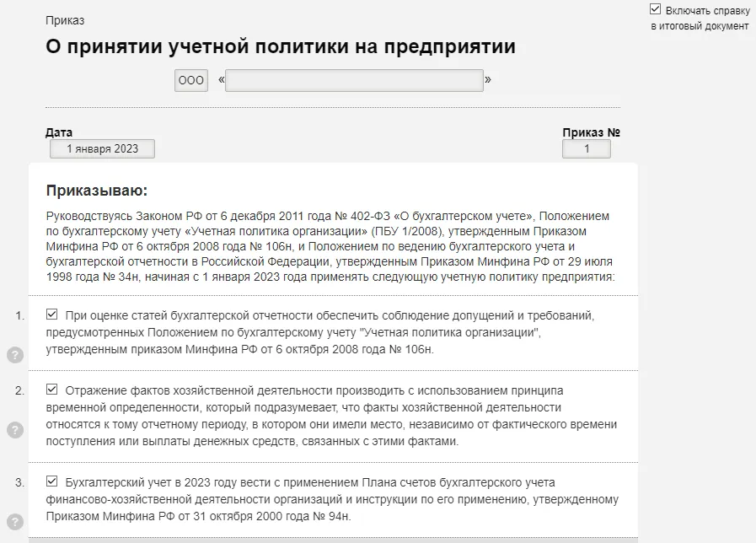This screenshot has height=543, width=756.
Task: Open the date field '1 января 2023'
Action: click(x=102, y=148)
